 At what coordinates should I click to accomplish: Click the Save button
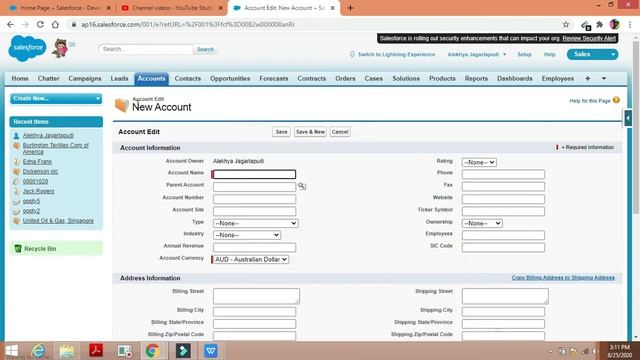pos(281,132)
